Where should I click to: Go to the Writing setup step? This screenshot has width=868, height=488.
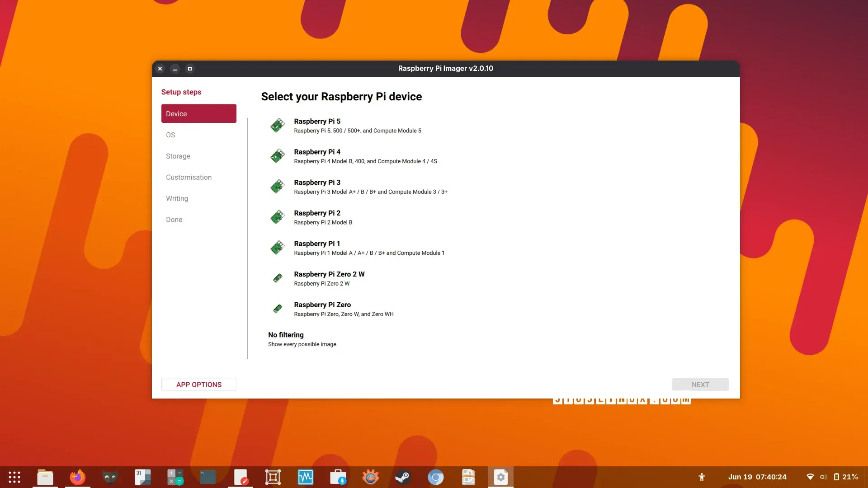199,199
